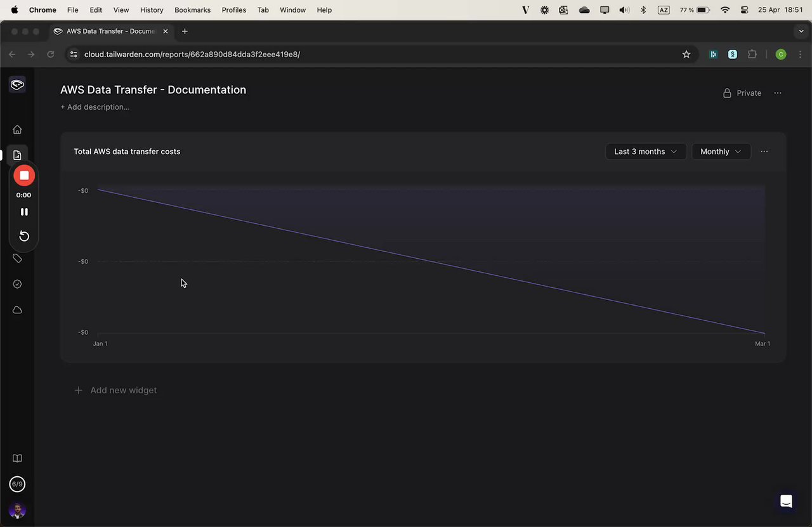Open the Apple menu

pos(14,10)
